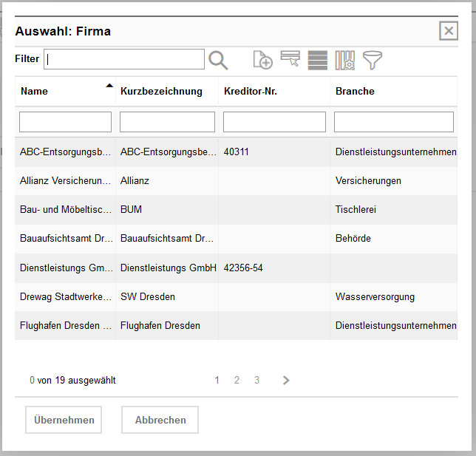Sort by the Name column header

(x=34, y=91)
